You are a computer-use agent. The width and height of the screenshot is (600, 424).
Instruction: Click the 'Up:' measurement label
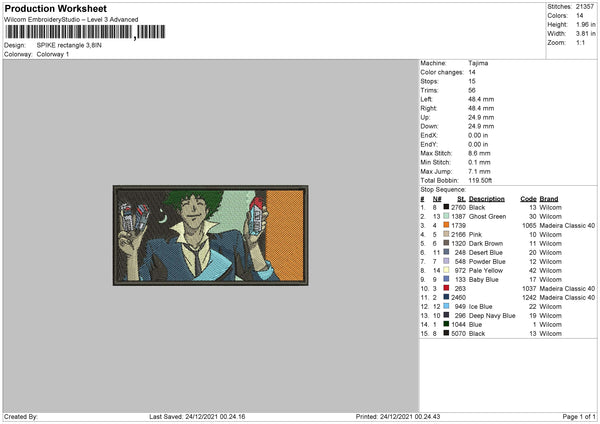click(x=425, y=117)
